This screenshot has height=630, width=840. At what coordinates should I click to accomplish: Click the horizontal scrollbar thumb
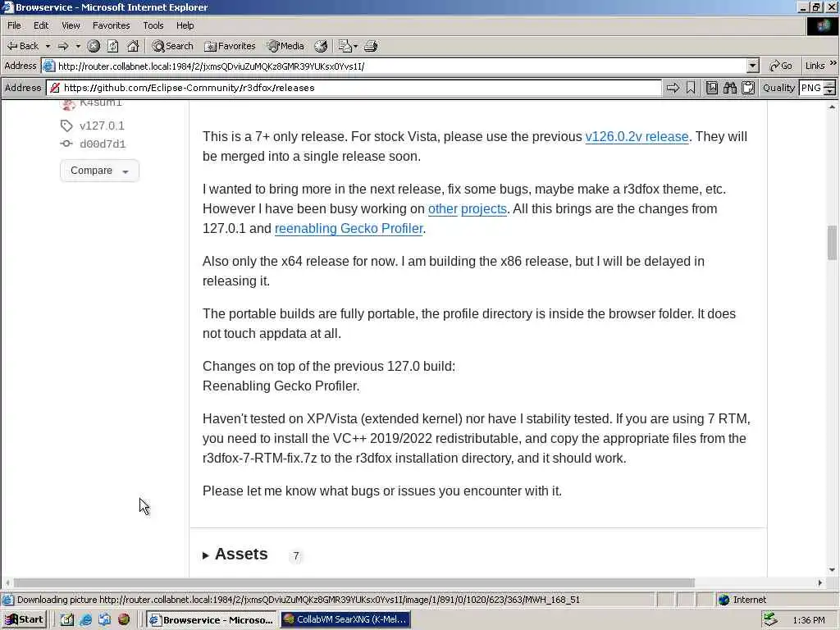click(354, 583)
